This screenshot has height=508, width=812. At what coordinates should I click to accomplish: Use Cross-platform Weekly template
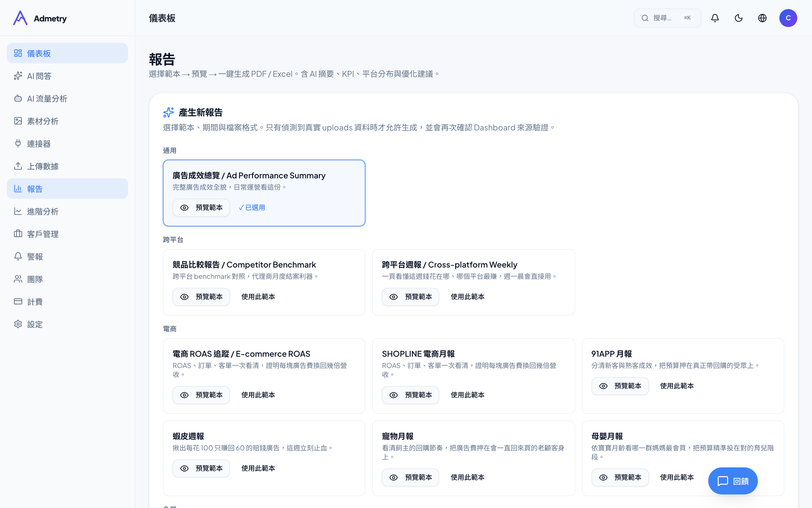pos(467,297)
